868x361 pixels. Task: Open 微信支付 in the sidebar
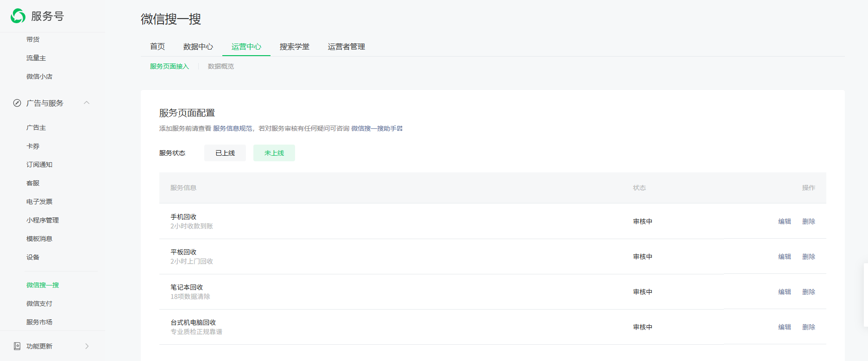click(x=39, y=304)
